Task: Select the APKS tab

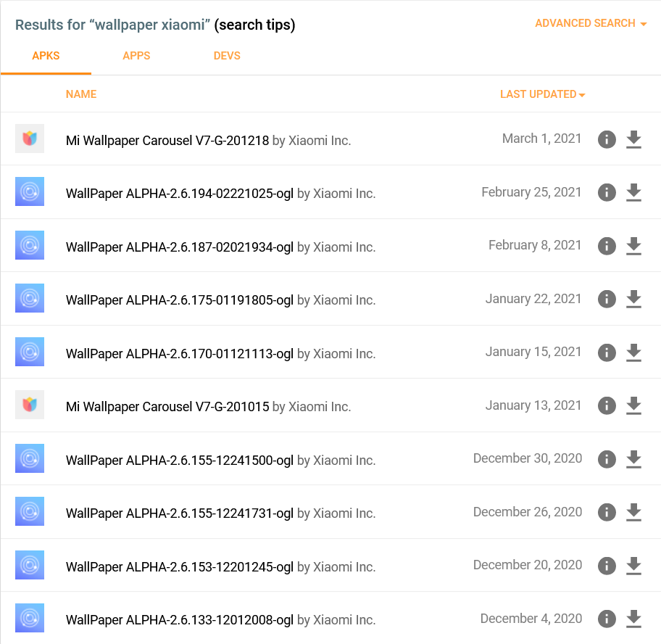Action: pos(46,56)
